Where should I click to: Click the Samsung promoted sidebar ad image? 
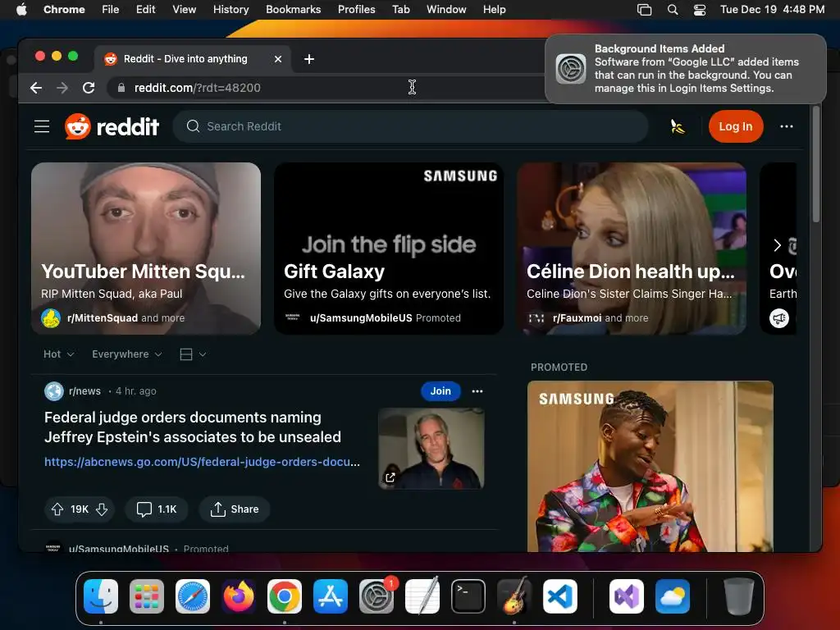[x=651, y=466]
